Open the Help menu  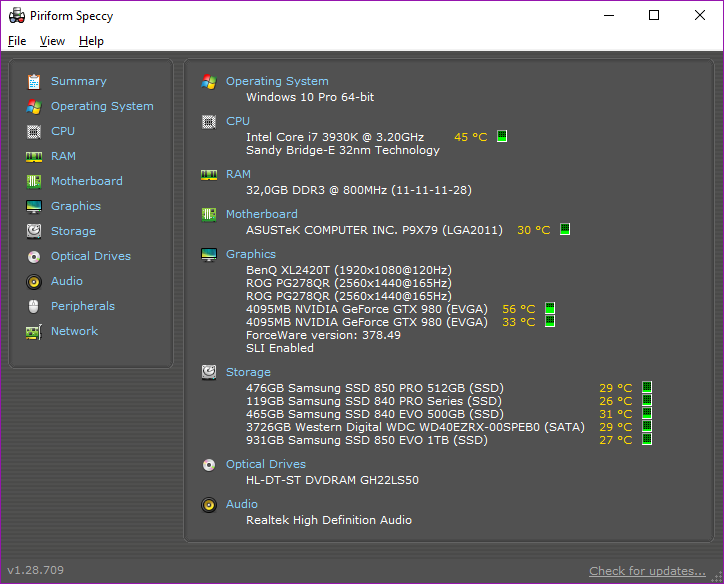point(91,41)
